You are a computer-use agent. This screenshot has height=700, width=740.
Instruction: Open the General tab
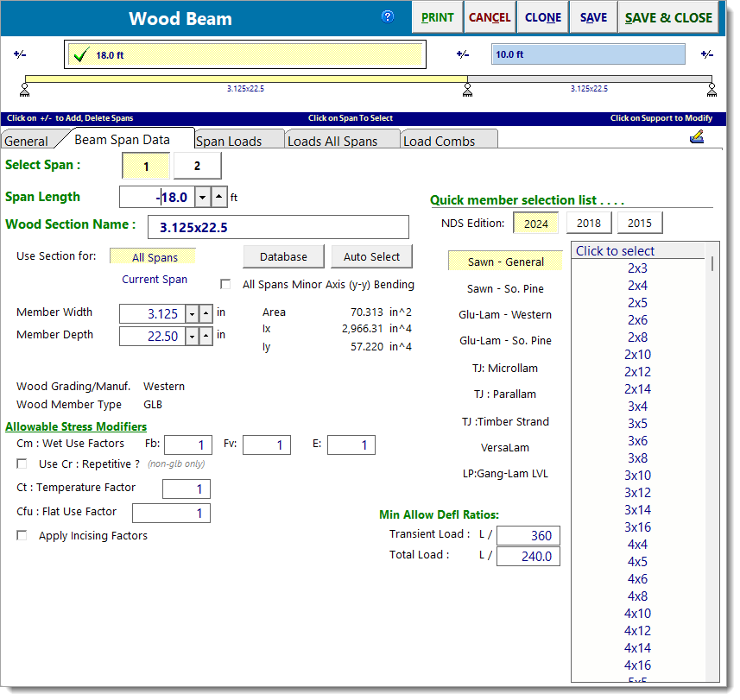pos(27,141)
